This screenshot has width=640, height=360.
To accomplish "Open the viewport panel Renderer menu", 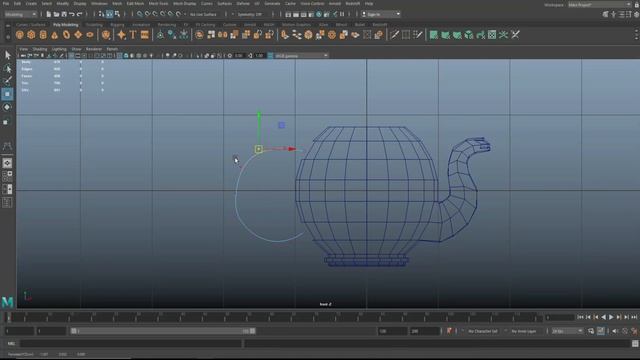I will point(93,49).
